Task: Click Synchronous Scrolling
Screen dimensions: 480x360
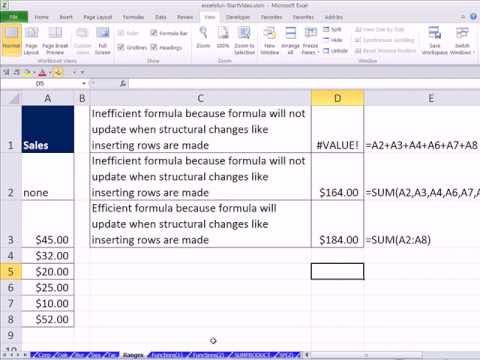Action: [385, 40]
